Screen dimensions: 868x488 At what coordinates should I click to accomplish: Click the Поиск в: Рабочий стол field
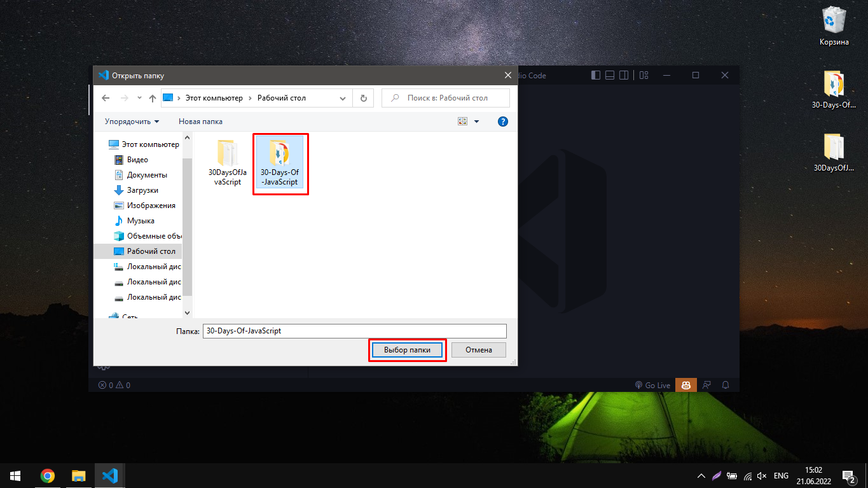click(x=445, y=98)
